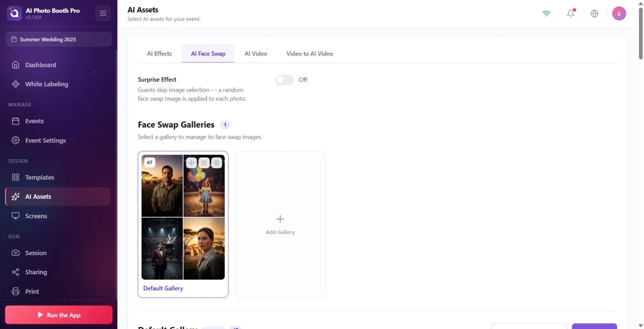The image size is (644, 329).
Task: Click the move handle on Default Gallery
Action: pos(192,163)
